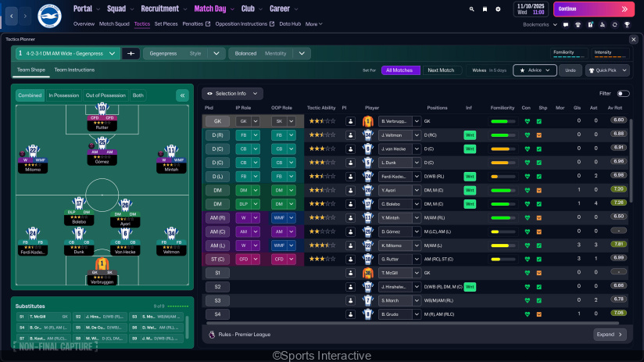Open the Balanced Mentality dropdown

click(x=270, y=53)
